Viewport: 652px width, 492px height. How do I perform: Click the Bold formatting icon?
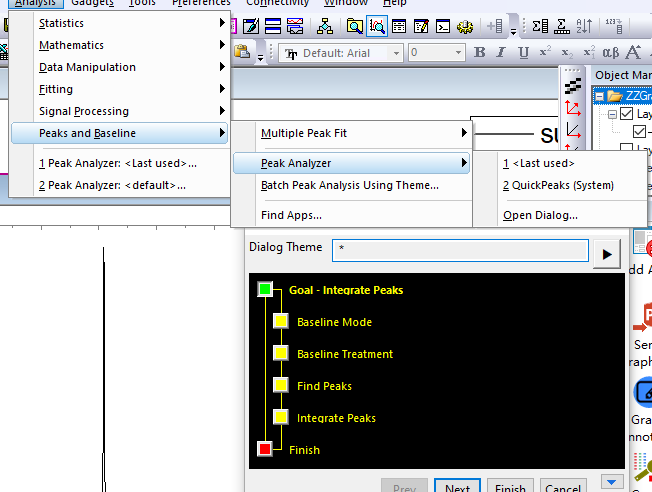[479, 53]
